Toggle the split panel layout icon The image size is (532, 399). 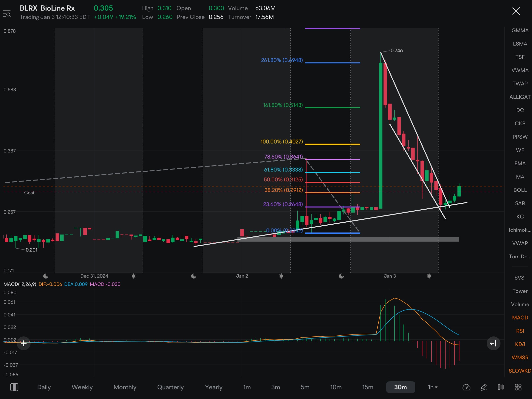point(14,387)
